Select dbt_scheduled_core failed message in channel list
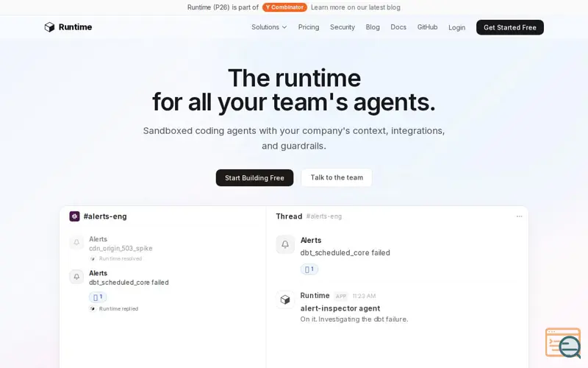 point(129,283)
